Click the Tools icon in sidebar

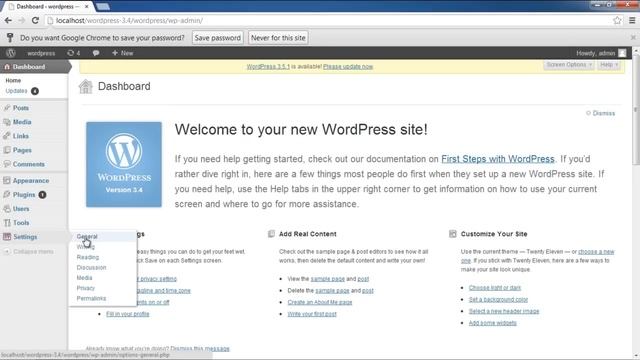point(7,223)
